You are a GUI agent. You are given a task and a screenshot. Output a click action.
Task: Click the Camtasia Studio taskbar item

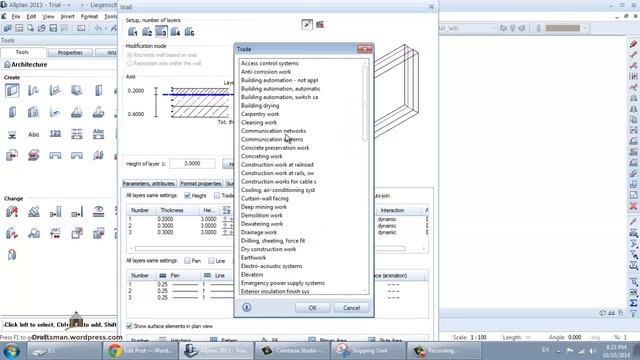292,351
